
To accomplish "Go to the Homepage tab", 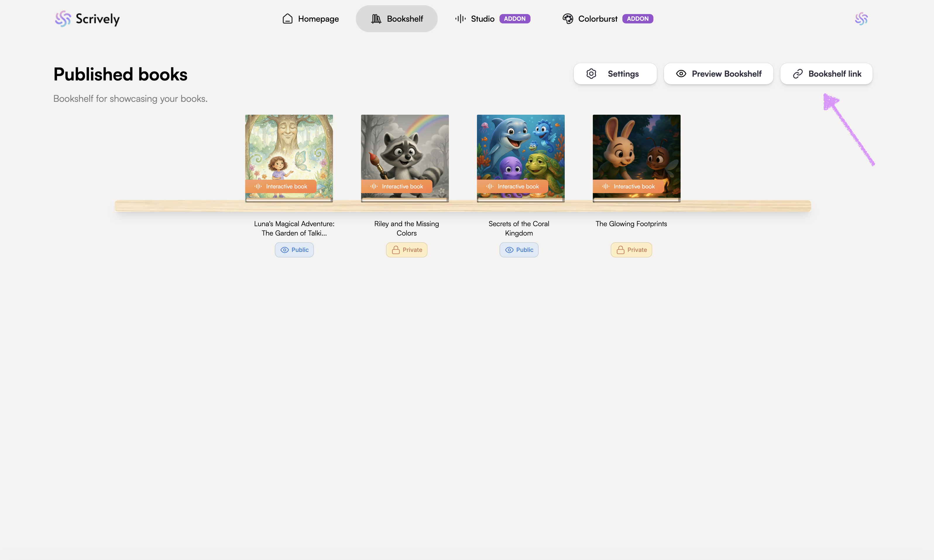I will tap(310, 18).
